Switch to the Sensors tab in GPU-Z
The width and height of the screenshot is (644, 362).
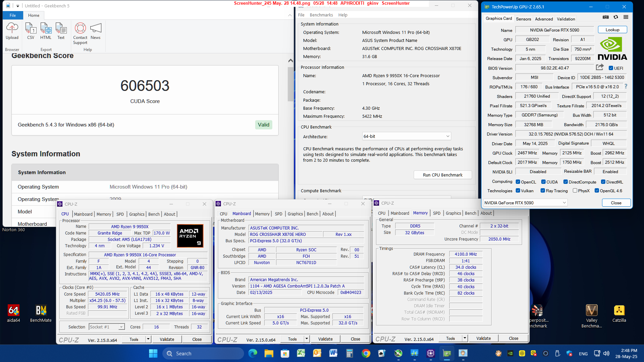pos(523,19)
